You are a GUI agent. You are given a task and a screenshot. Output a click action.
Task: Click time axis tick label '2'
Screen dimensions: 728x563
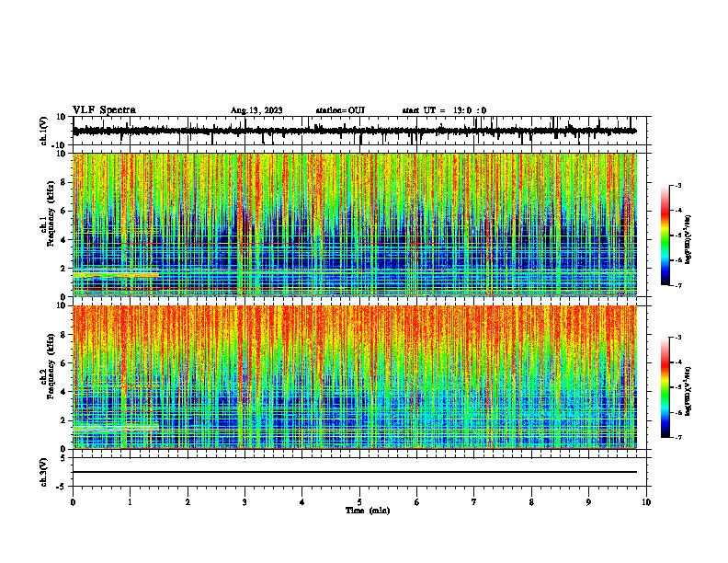pyautogui.click(x=188, y=502)
